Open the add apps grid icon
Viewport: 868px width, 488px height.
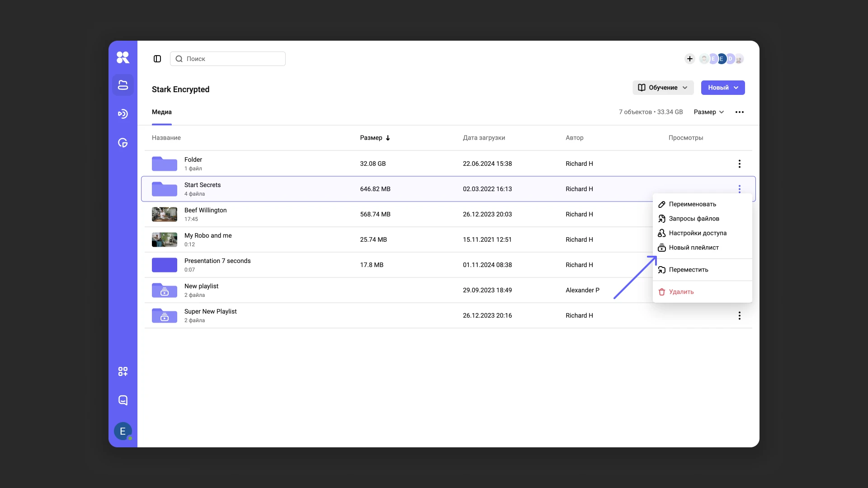(123, 371)
